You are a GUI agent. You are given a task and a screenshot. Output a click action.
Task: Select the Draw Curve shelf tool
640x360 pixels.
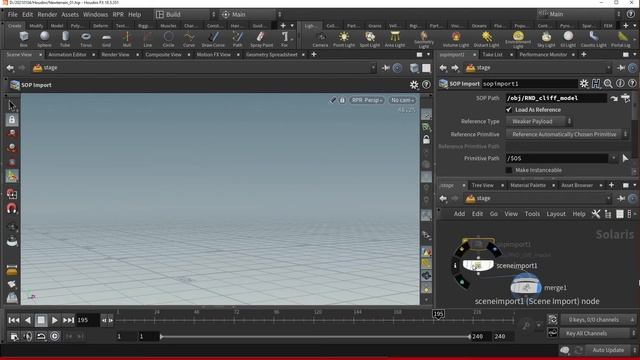213,39
